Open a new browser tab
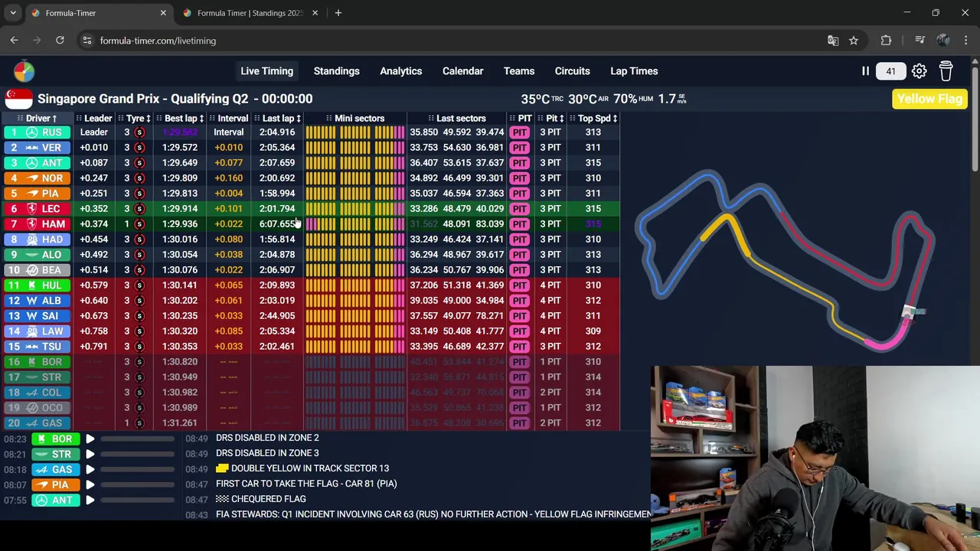Screen dimensions: 980x551 point(338,13)
